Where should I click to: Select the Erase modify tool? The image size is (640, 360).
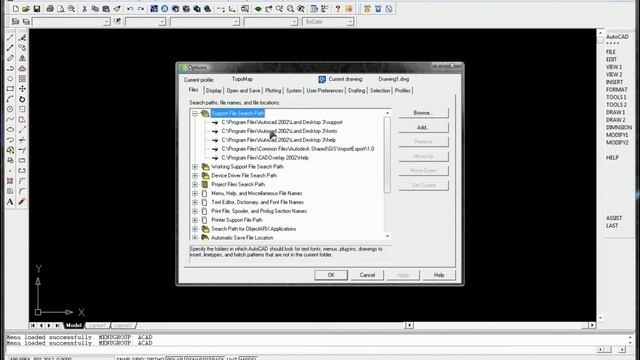(x=22, y=38)
